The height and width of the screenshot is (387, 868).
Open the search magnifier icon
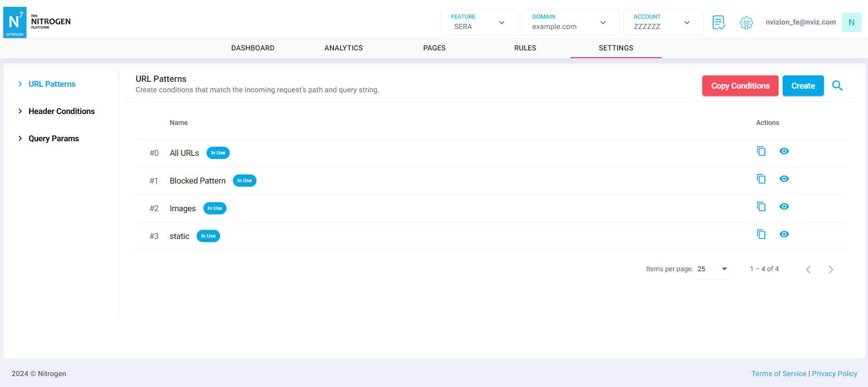[x=837, y=86]
